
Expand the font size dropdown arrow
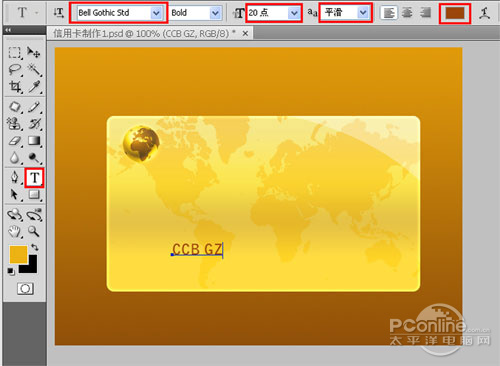pos(294,13)
